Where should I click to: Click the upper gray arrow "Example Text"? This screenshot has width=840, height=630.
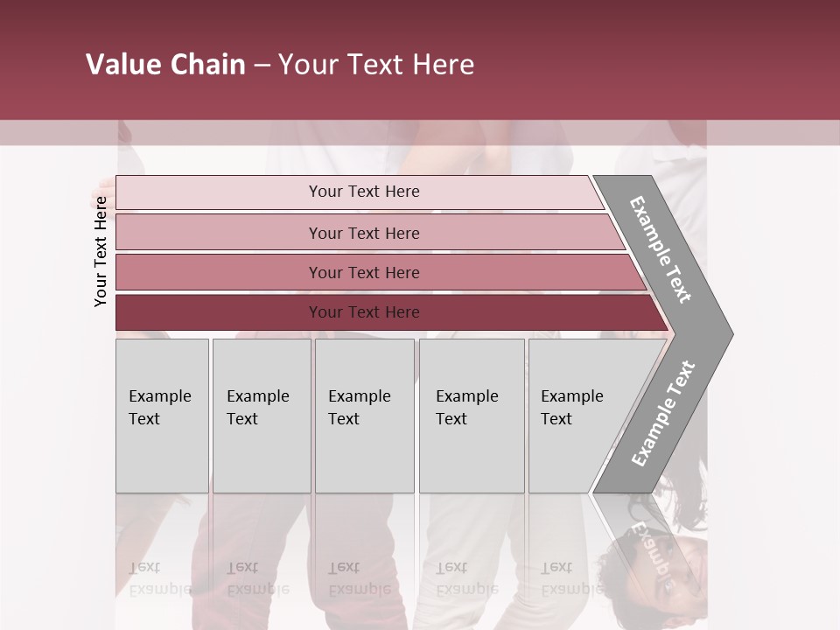[x=661, y=249]
